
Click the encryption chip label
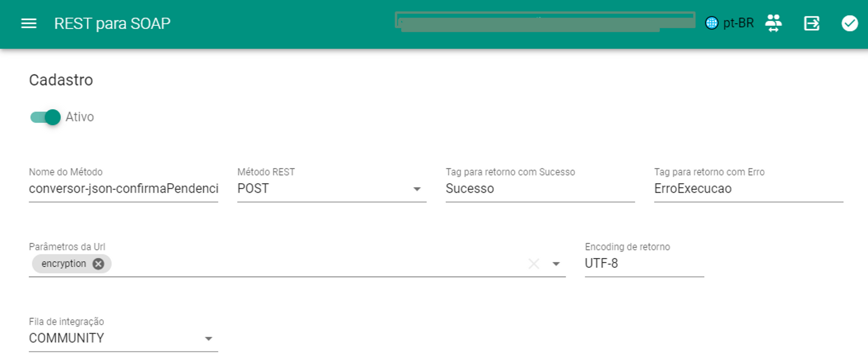[x=64, y=264]
